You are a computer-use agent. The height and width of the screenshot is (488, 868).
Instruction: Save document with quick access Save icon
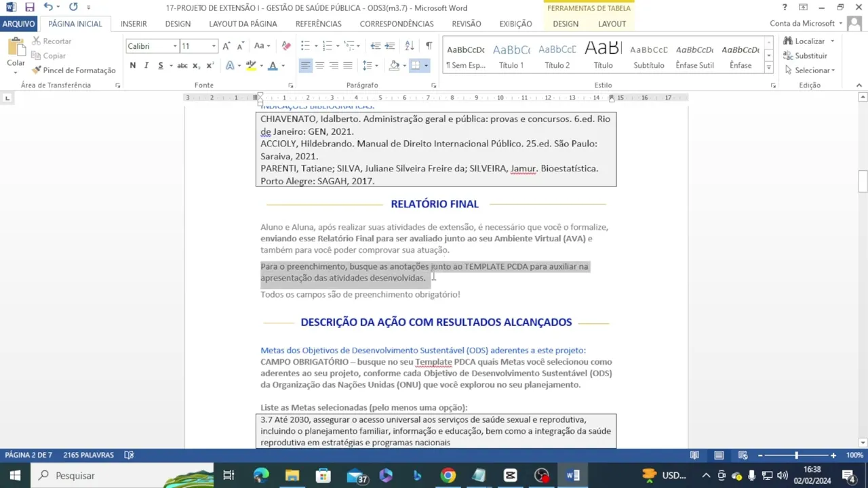29,7
